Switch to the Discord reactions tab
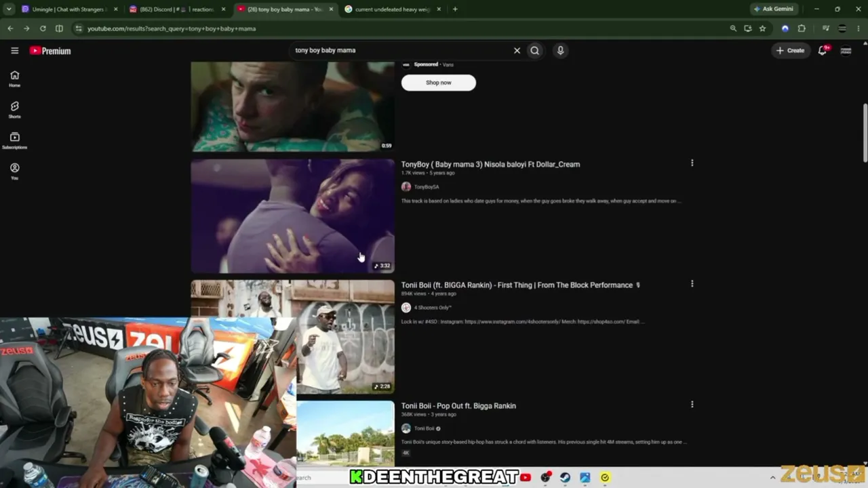Image resolution: width=868 pixels, height=488 pixels. tap(176, 9)
